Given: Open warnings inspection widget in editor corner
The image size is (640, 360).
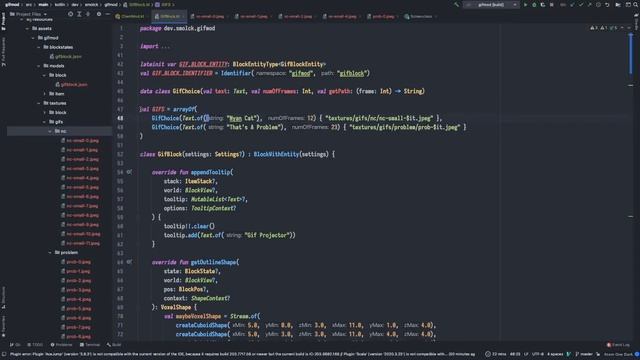Looking at the screenshot, I should point(604,28).
